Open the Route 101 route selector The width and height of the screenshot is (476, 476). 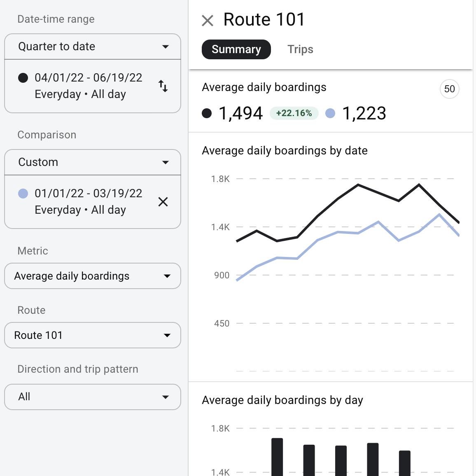pyautogui.click(x=93, y=335)
